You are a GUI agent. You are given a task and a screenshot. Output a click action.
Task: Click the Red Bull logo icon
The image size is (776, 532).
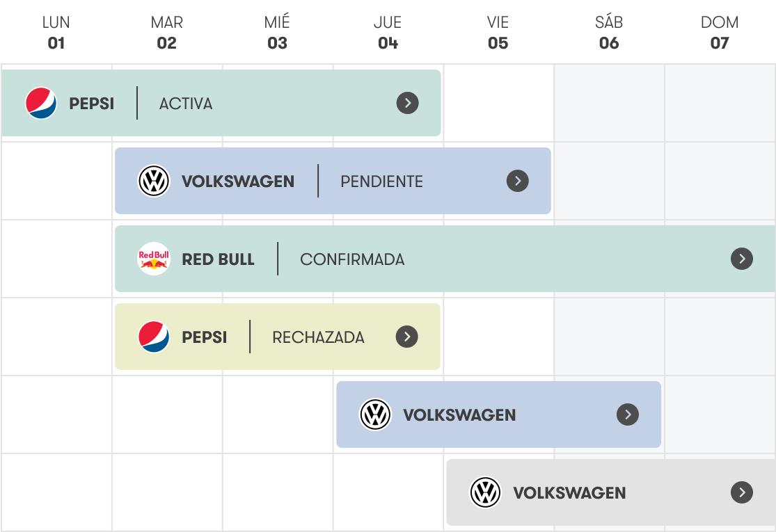coord(153,259)
